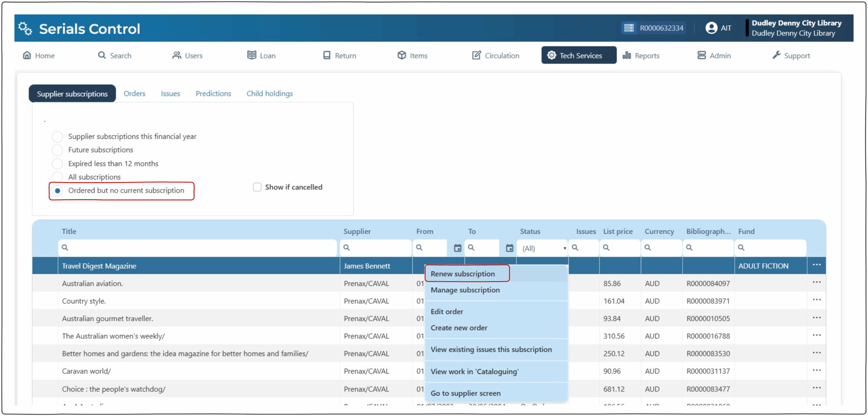Click the Home house icon
868x416 pixels.
(x=27, y=55)
